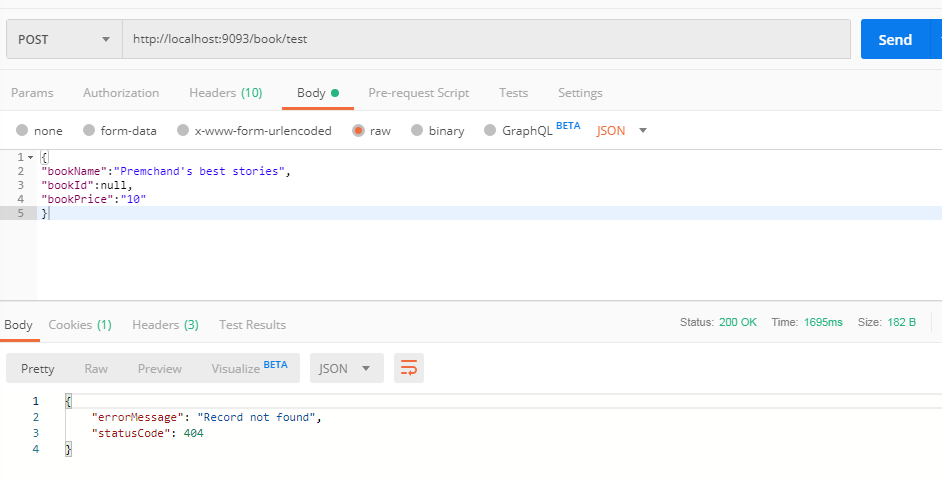The image size is (942, 481).
Task: Show the response Preview view
Action: (x=160, y=368)
